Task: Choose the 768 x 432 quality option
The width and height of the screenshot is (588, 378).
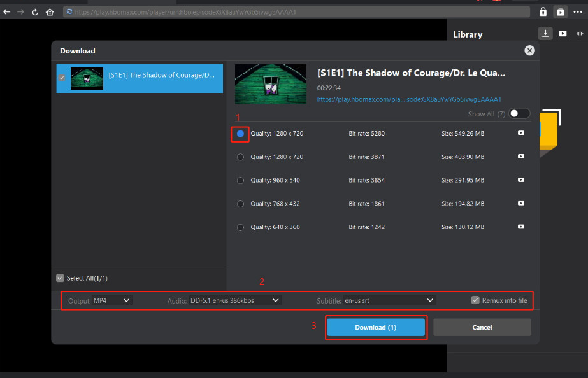Action: [x=240, y=204]
